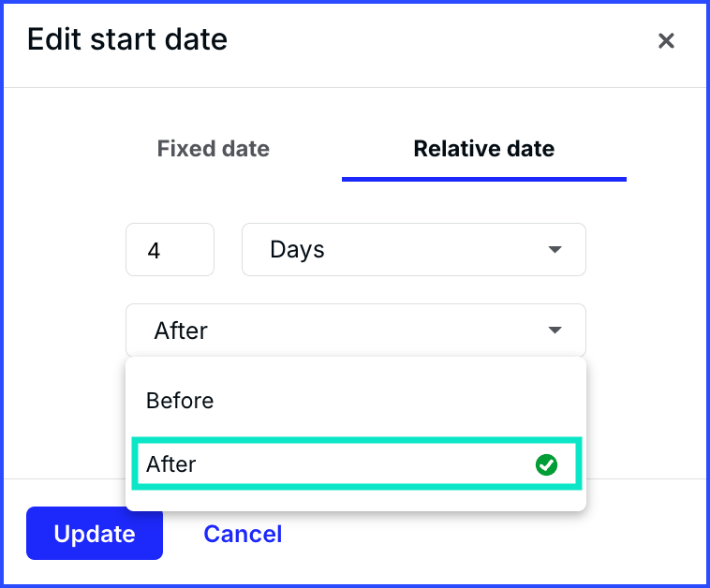The image size is (710, 588).
Task: Select the Relative date tab
Action: pos(483,149)
